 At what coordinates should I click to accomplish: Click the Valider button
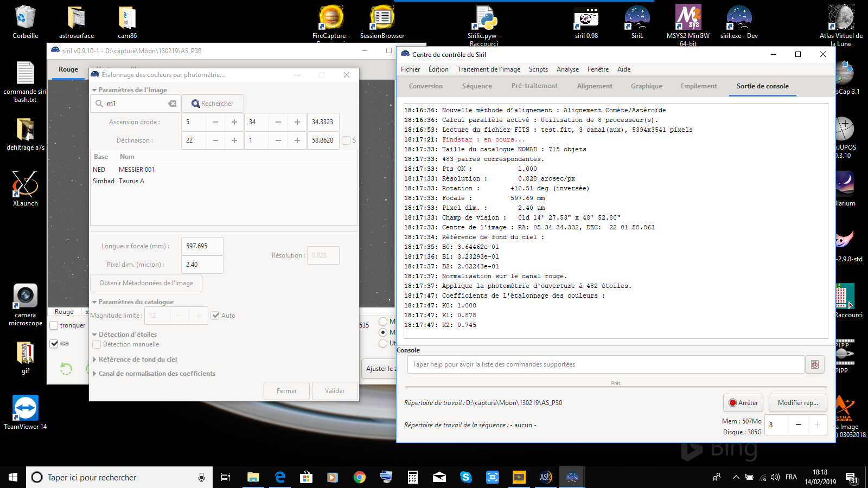click(335, 391)
